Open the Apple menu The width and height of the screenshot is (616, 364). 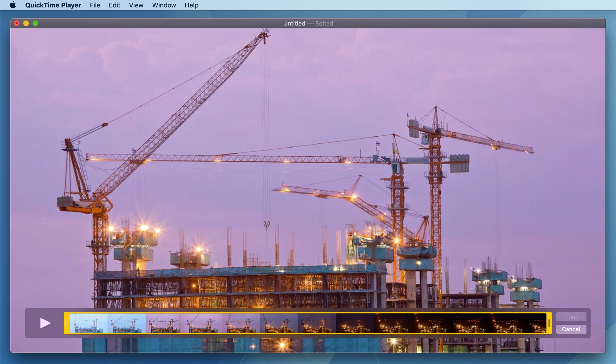click(13, 5)
